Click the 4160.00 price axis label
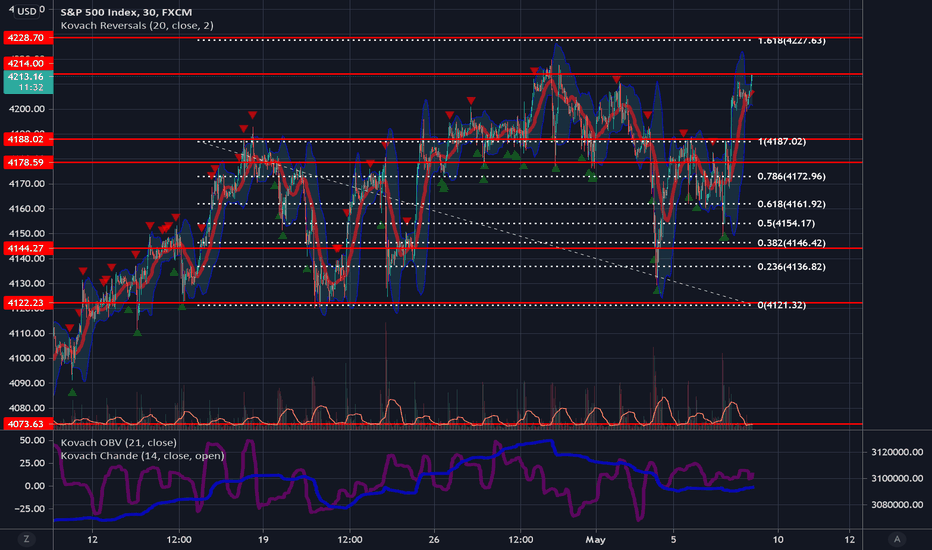The image size is (932, 550). tap(27, 209)
